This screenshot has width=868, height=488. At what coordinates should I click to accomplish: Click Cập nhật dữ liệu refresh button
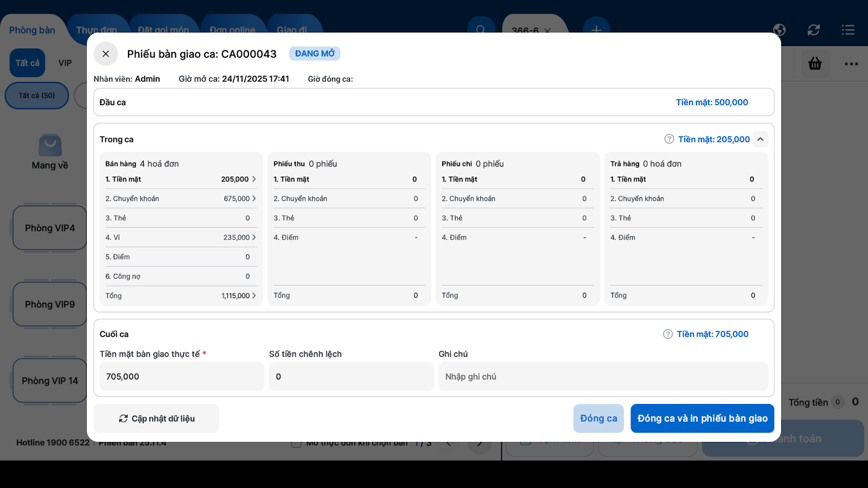pos(156,419)
